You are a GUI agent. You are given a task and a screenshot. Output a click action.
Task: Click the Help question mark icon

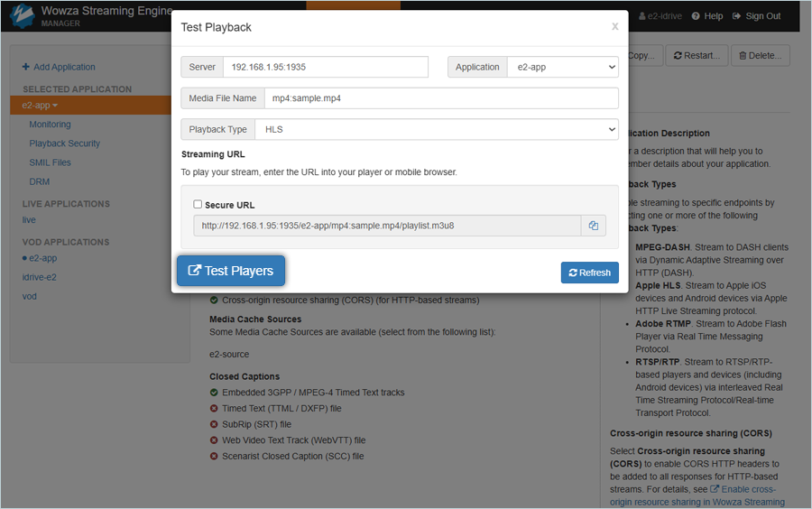[x=696, y=16]
